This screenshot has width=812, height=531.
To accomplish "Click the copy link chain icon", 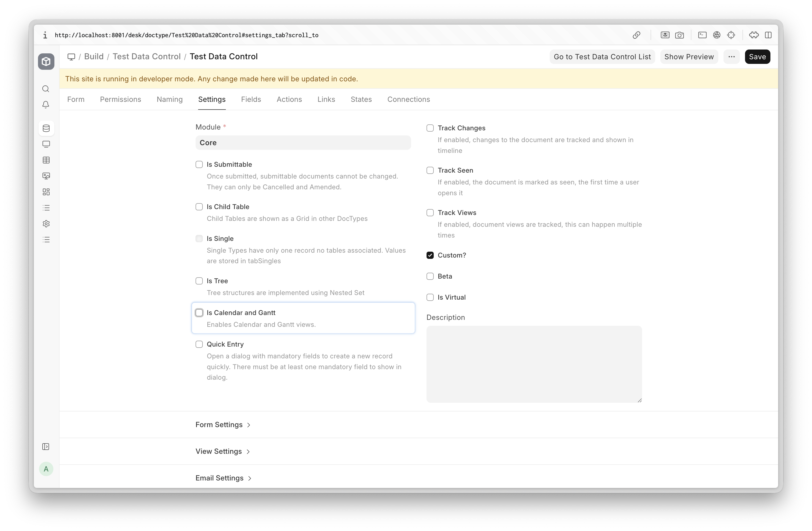I will point(636,35).
